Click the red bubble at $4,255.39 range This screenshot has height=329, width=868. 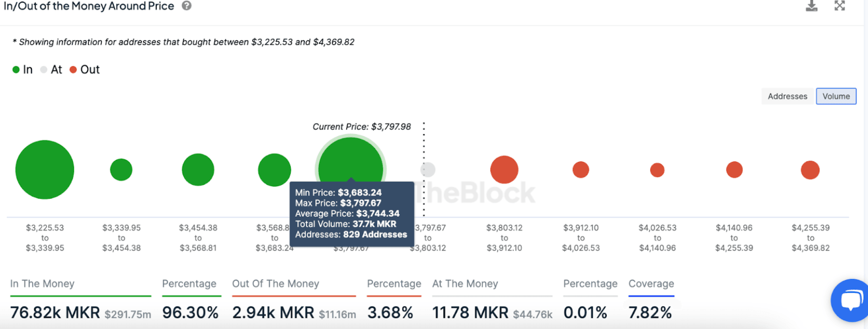click(x=810, y=170)
